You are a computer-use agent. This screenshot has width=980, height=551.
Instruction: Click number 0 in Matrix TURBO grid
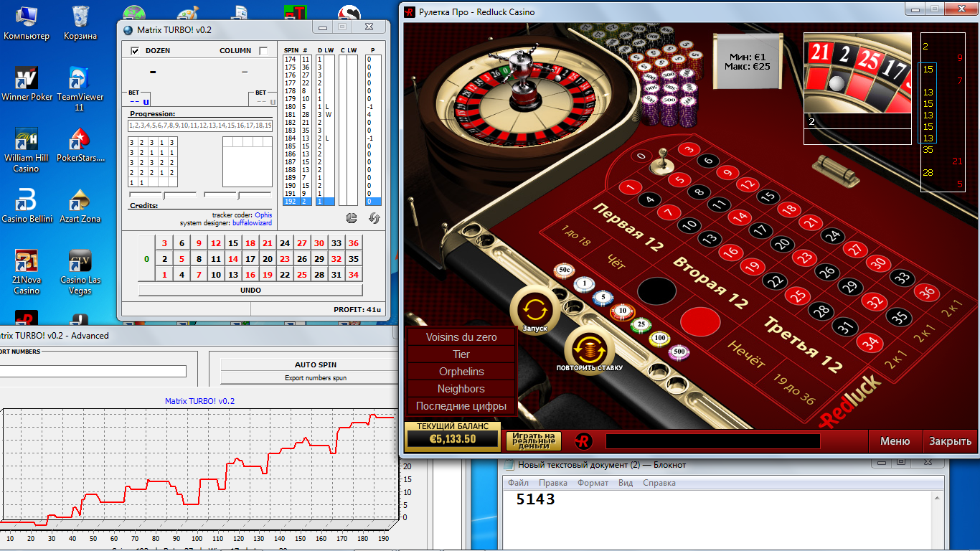tap(146, 258)
